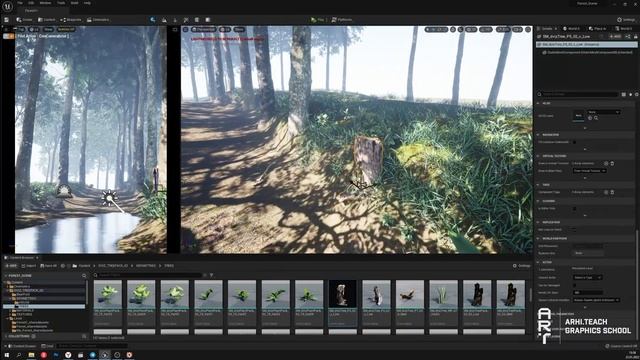640x360 pixels.
Task: Toggle rotation snapping in perspective viewport
Action: coord(485,29)
